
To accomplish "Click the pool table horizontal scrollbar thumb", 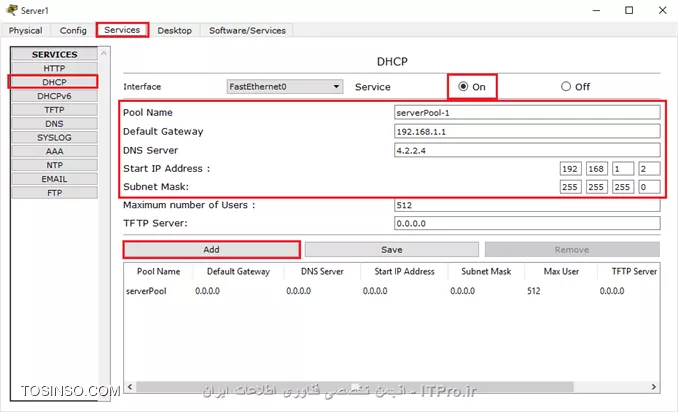I will 355,386.
